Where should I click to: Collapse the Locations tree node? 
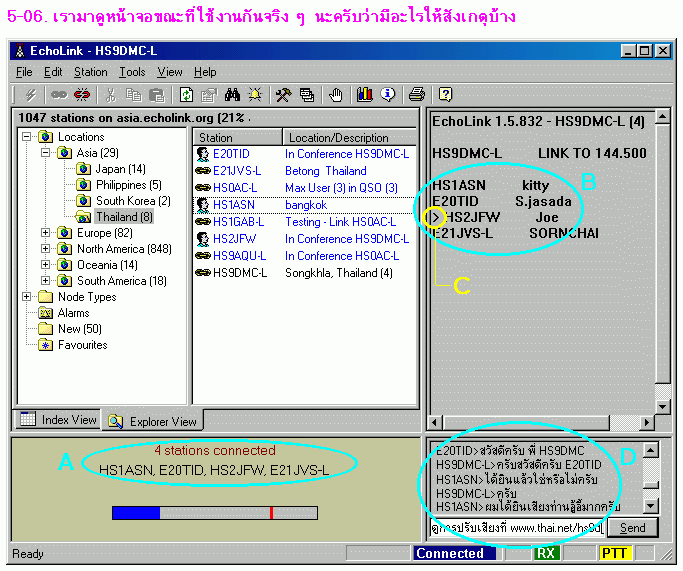coord(27,137)
